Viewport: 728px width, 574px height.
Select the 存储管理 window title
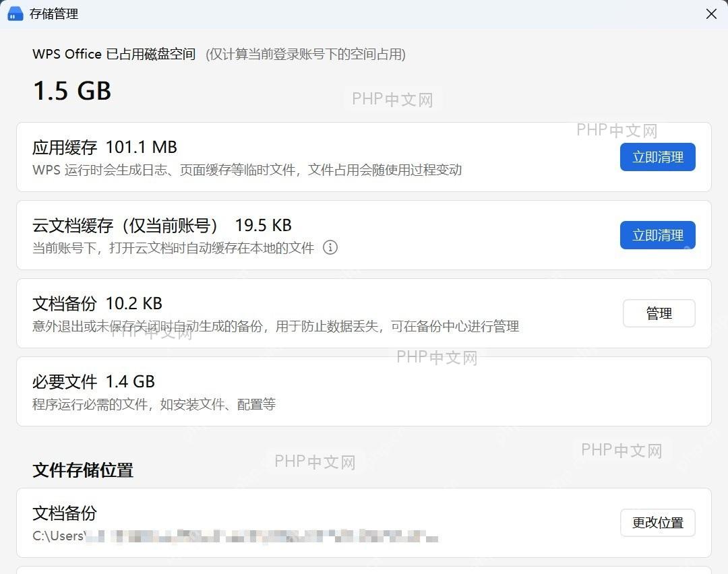pos(54,14)
